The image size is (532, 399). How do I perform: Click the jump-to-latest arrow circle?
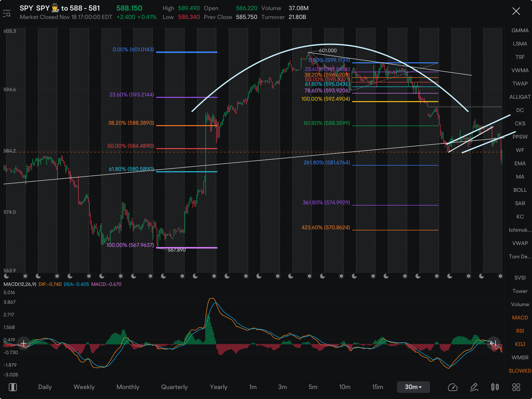[493, 343]
